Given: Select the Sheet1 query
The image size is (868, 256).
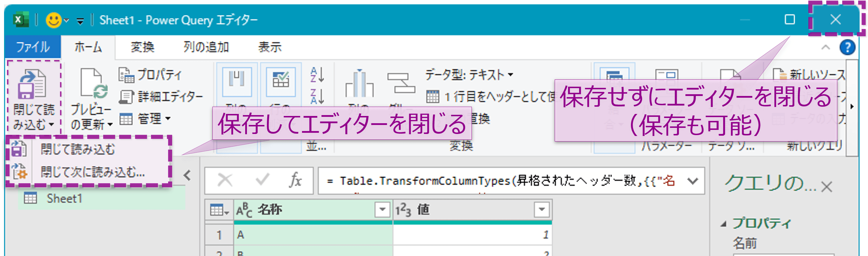Looking at the screenshot, I should 101,198.
